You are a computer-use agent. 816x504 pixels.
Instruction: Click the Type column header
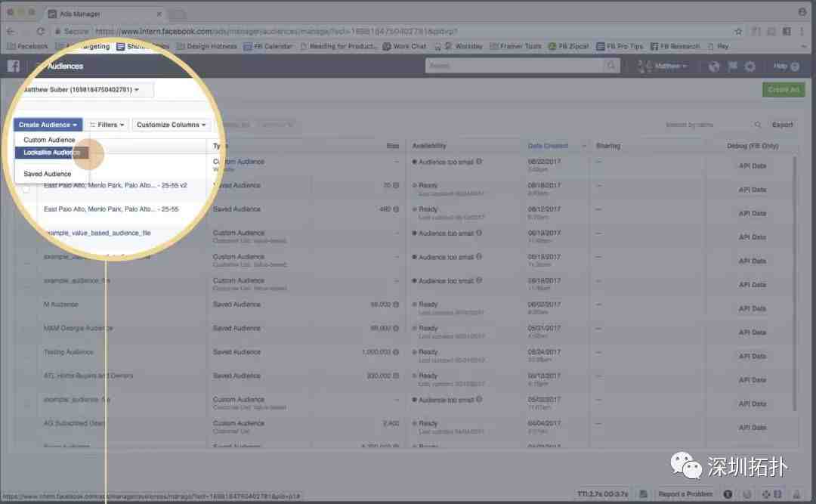220,146
